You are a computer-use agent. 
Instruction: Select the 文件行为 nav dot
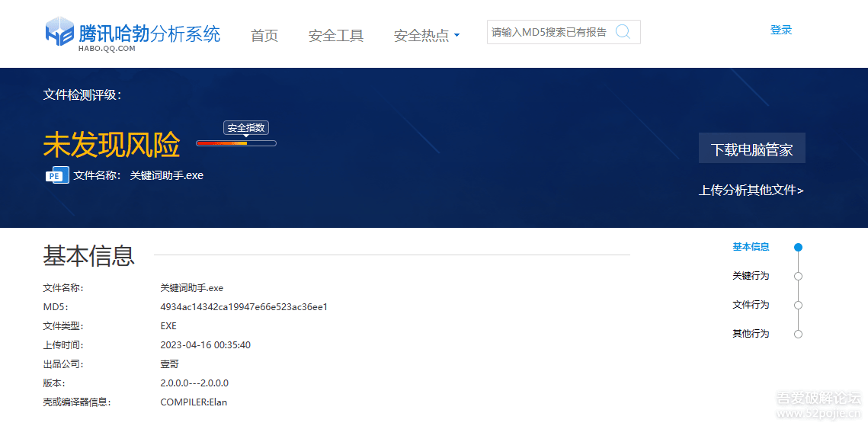pos(798,305)
